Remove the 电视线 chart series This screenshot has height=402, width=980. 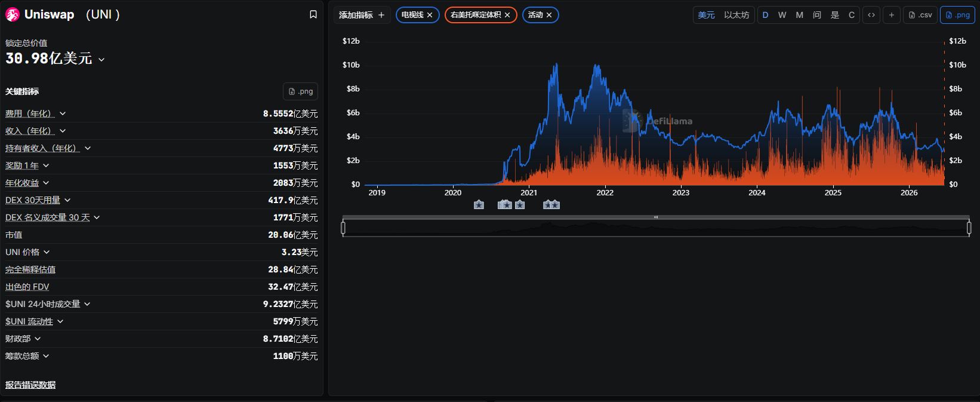point(430,15)
